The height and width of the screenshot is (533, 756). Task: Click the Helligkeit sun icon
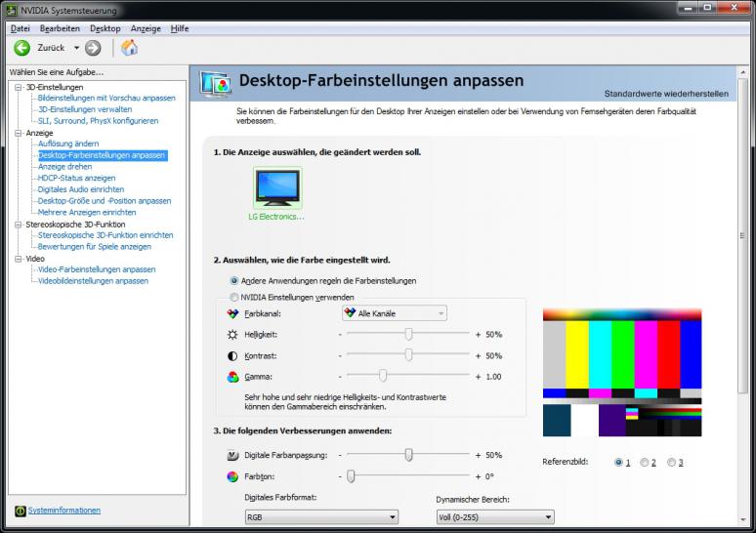point(232,335)
